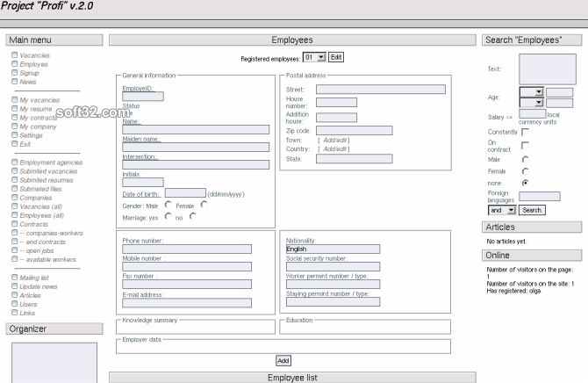Tick the On contract checkbox
Viewport: 588px width, 383px height.
click(526, 145)
